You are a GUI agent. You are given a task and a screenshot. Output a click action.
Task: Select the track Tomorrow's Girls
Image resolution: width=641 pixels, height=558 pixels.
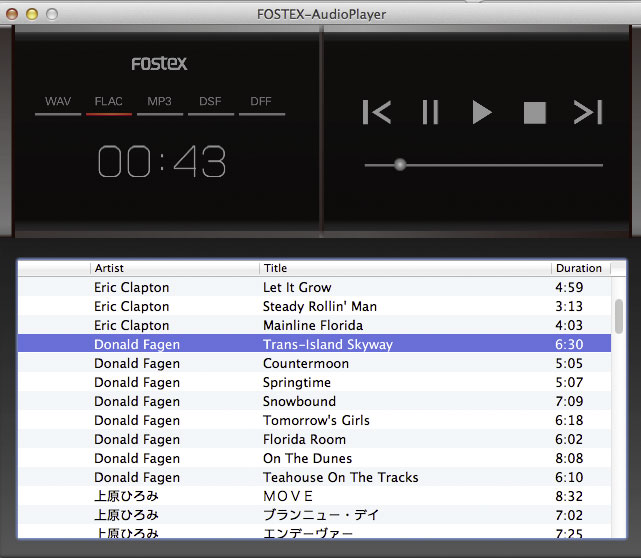point(314,420)
